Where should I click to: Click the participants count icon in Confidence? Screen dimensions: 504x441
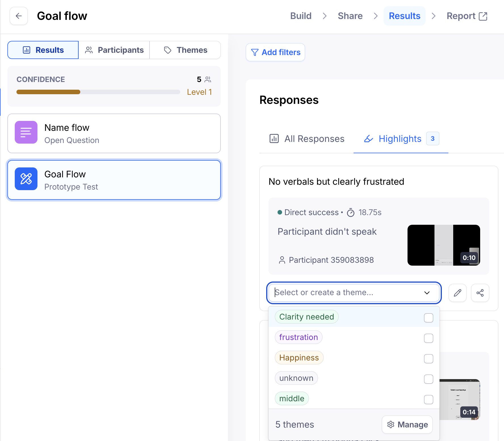point(208,79)
